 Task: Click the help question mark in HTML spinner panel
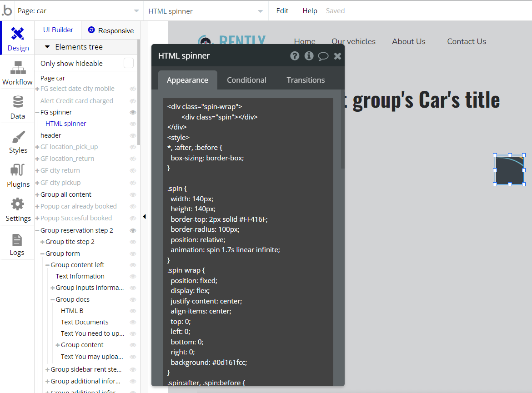[x=295, y=56]
